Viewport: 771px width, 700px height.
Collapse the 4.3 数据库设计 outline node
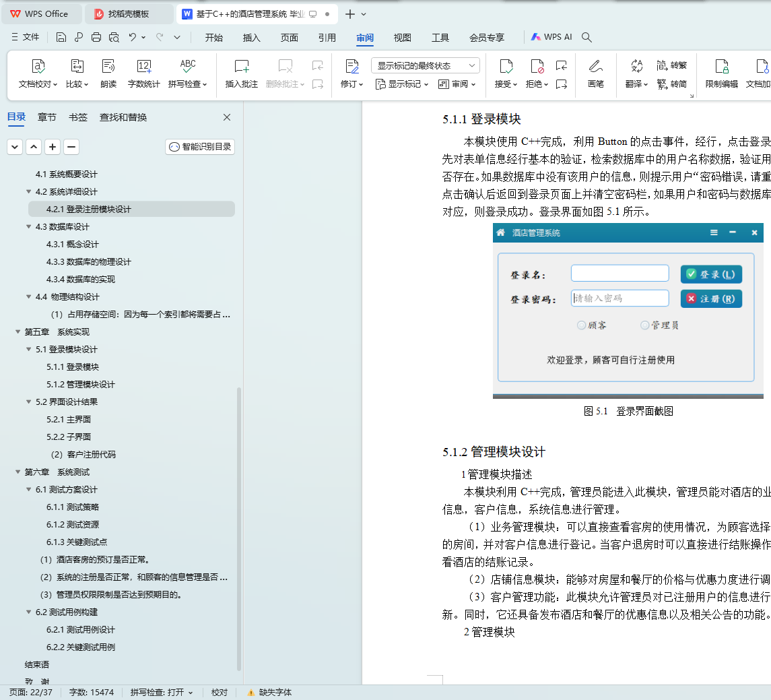28,227
